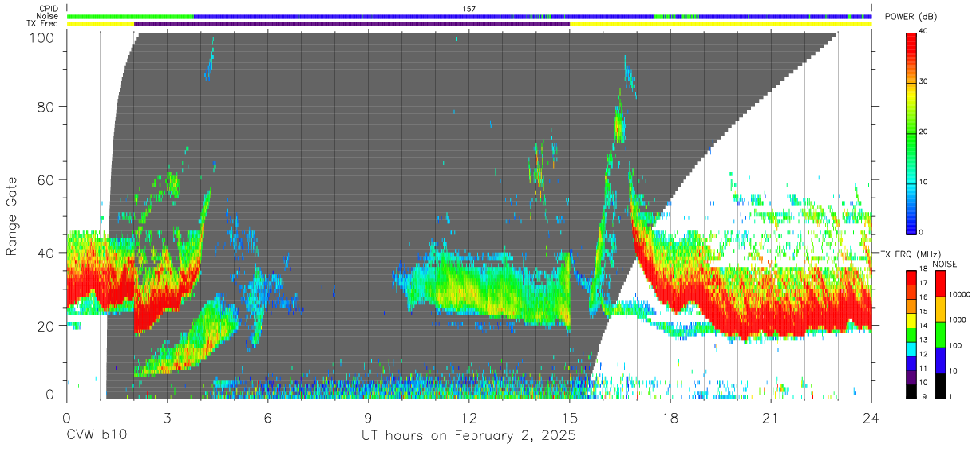This screenshot has width=980, height=452.
Task: Click the 12 hour label on the UT axis
Action: pyautogui.click(x=468, y=418)
